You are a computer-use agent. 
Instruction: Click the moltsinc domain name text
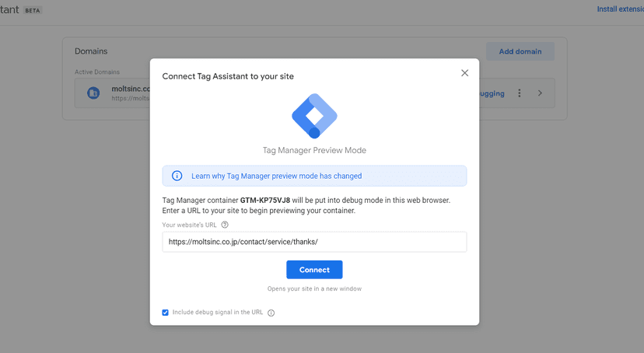click(131, 89)
